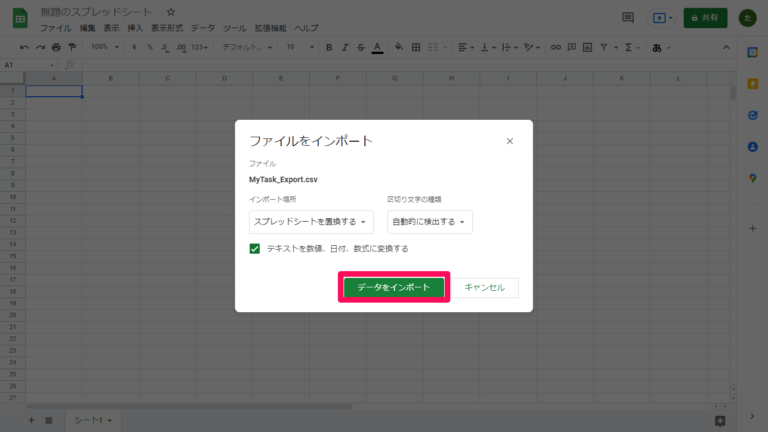The image size is (768, 432).
Task: Open the ファイル menu
Action: pyautogui.click(x=55, y=28)
